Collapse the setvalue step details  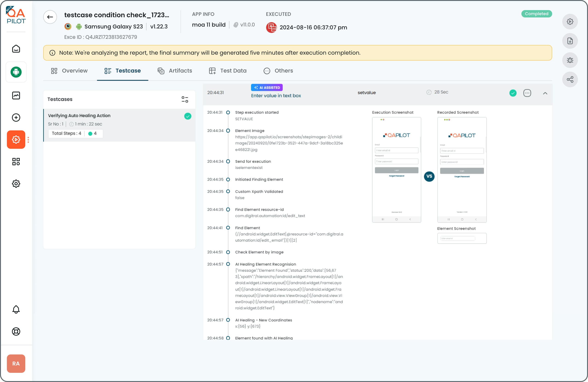(545, 93)
